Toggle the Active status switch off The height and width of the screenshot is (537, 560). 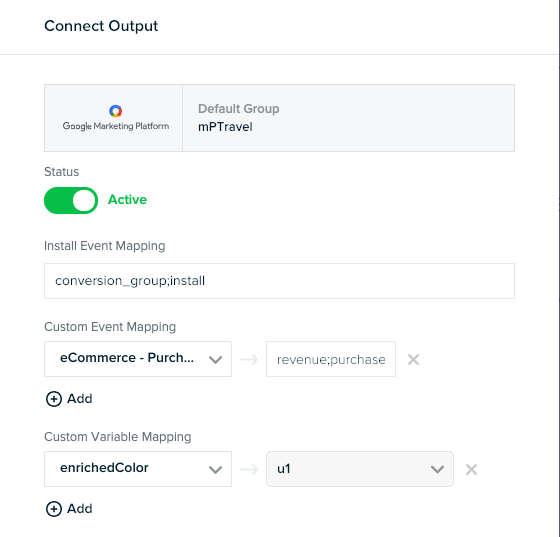tap(71, 200)
